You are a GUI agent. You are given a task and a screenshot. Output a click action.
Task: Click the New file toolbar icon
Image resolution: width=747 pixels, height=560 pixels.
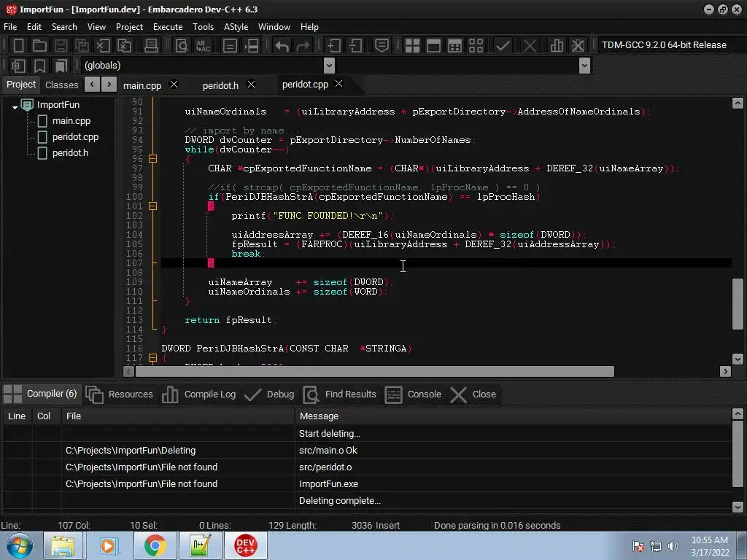(18, 46)
